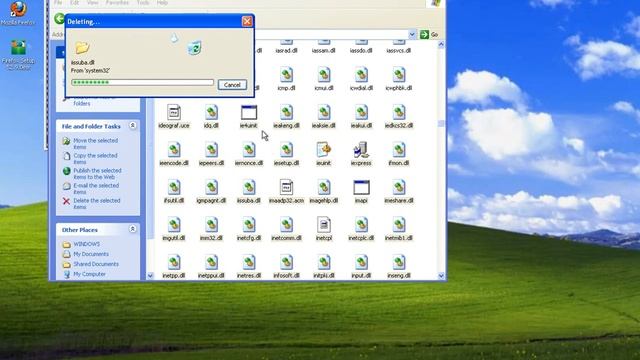640x360 pixels.
Task: Select the igmpagnt.dll file icon
Action: coord(211,187)
